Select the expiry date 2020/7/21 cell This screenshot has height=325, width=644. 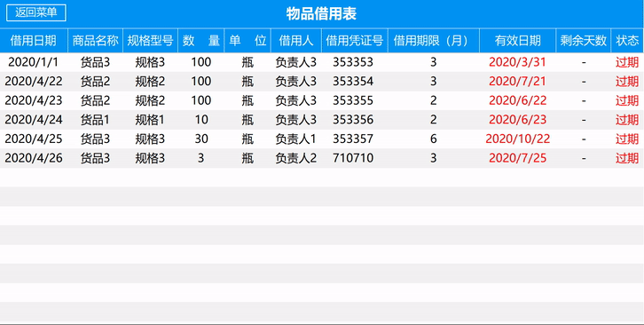[517, 81]
